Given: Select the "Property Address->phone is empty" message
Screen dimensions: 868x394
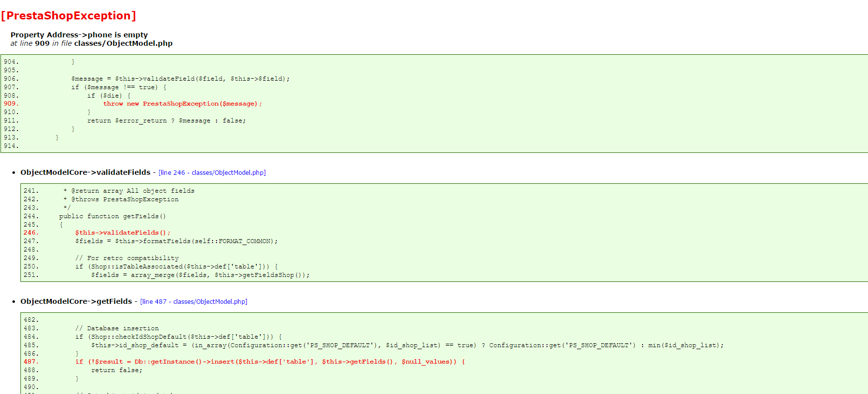Looking at the screenshot, I should (x=79, y=35).
